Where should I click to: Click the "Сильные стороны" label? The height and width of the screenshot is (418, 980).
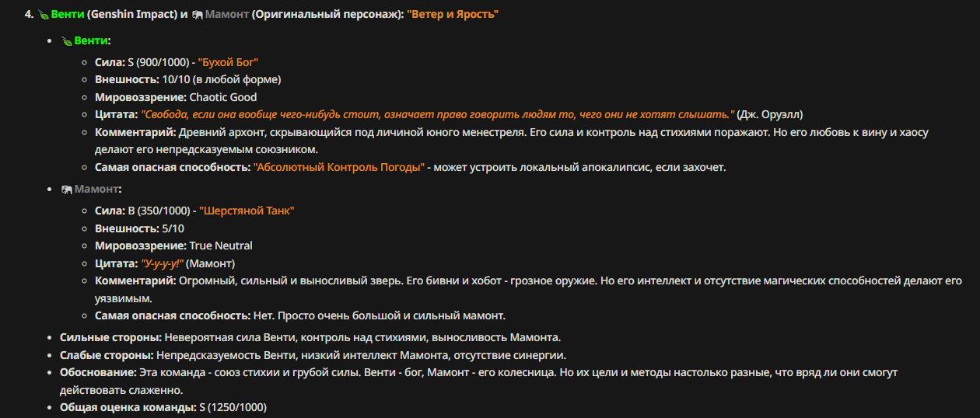[110, 337]
